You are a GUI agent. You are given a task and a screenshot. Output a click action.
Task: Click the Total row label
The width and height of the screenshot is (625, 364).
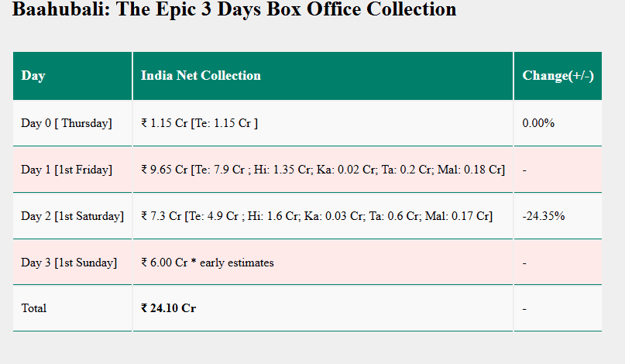[x=34, y=308]
